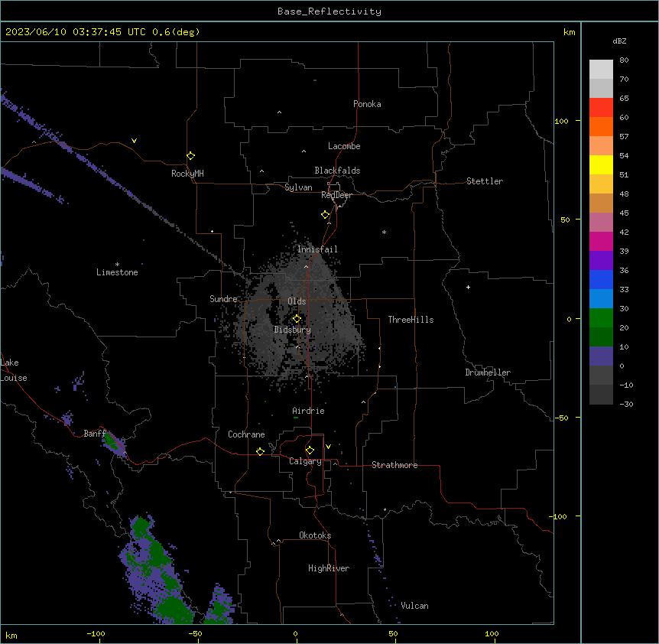Click the light gray 80-70 dBZ swatch
The image size is (659, 644).
(601, 70)
